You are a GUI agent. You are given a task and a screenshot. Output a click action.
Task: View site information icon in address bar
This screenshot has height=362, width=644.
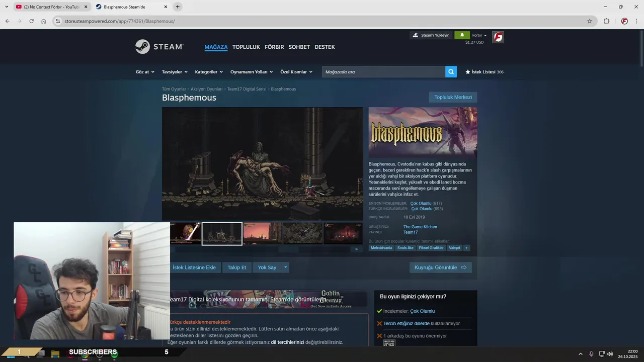click(x=58, y=21)
